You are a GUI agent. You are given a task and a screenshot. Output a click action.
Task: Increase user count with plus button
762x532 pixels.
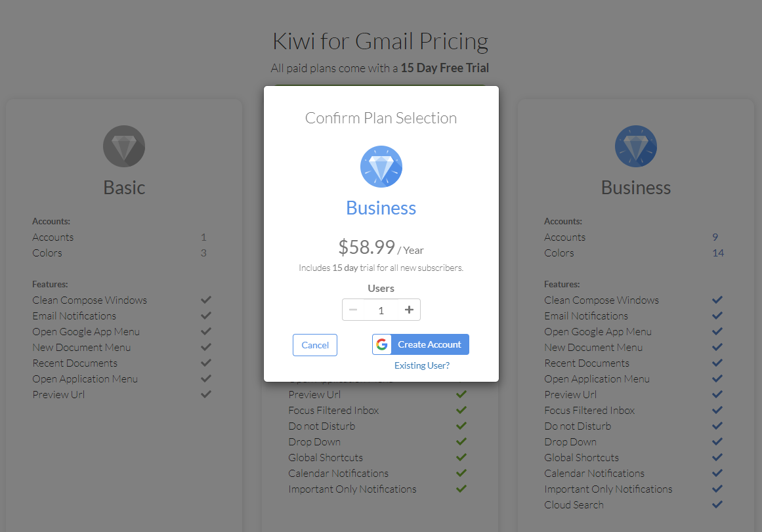(409, 310)
